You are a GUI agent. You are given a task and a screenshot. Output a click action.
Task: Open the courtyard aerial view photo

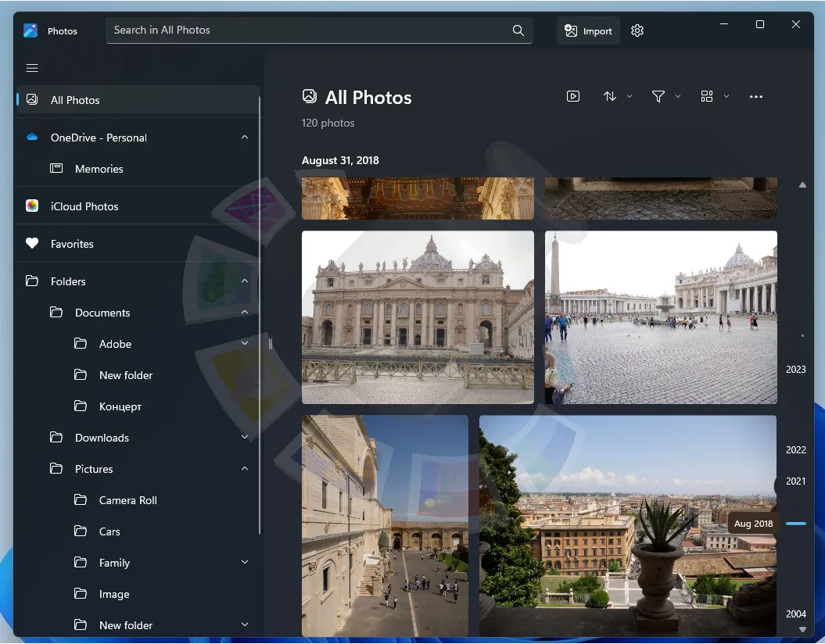(386, 526)
